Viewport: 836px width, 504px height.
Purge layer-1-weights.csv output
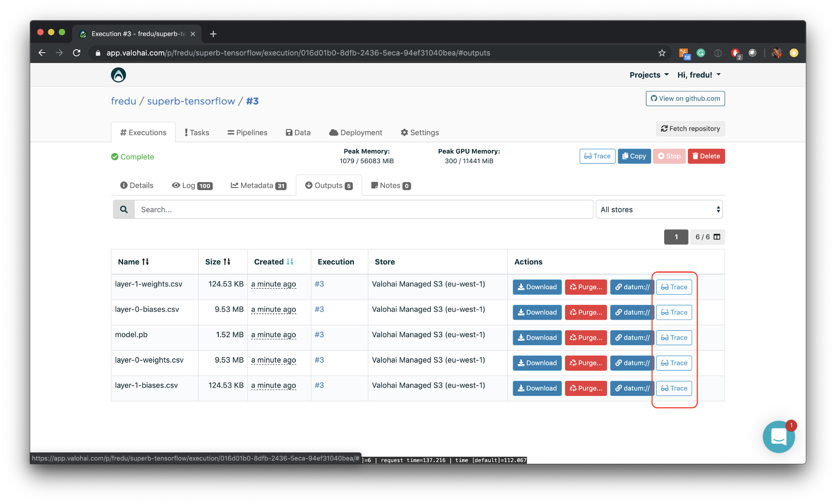tap(585, 287)
